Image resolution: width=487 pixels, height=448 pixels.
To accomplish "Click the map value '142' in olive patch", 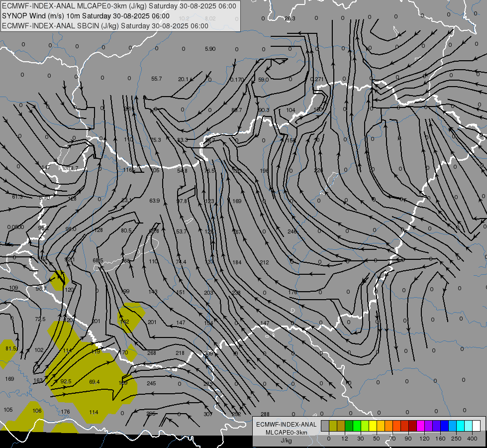I will 125,322.
